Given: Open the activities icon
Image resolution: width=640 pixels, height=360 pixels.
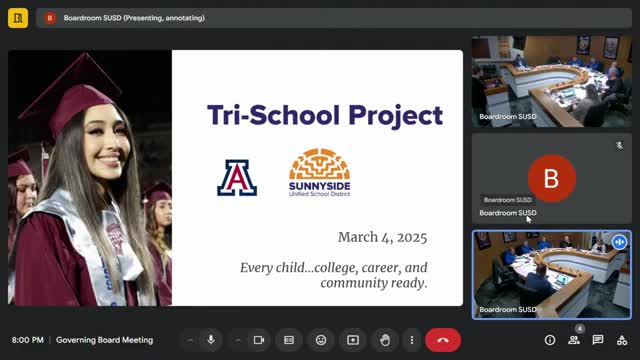Looking at the screenshot, I should click(622, 340).
